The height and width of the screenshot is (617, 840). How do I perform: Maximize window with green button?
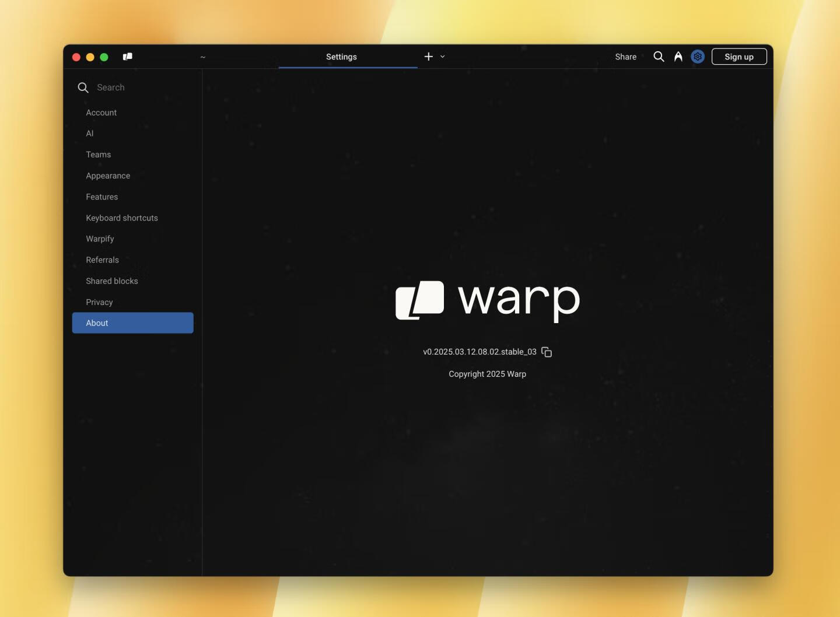pos(104,57)
